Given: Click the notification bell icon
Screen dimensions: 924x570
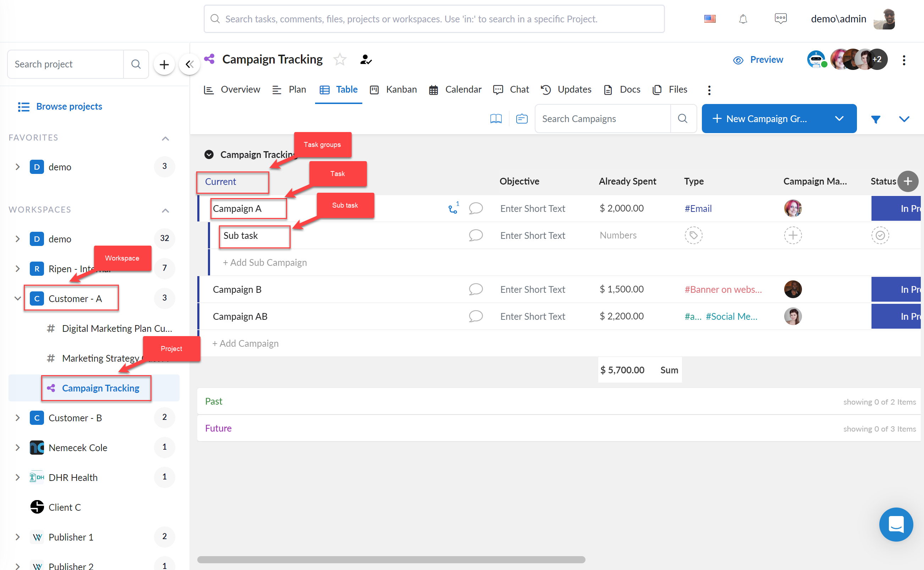Looking at the screenshot, I should click(x=743, y=19).
